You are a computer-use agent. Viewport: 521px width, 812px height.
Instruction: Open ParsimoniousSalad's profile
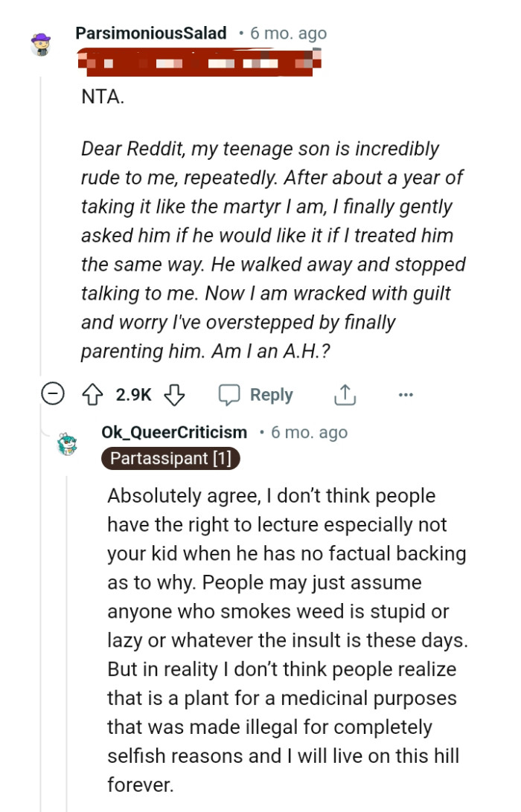click(150, 33)
